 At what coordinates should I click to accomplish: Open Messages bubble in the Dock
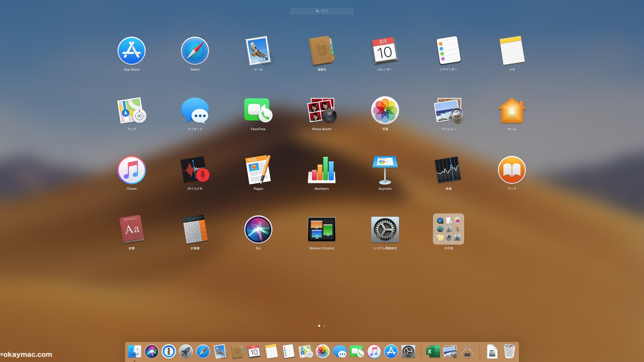pyautogui.click(x=340, y=351)
